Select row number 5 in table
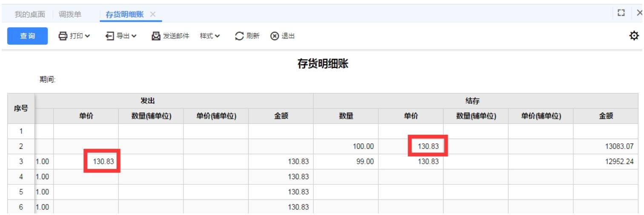 (21, 192)
